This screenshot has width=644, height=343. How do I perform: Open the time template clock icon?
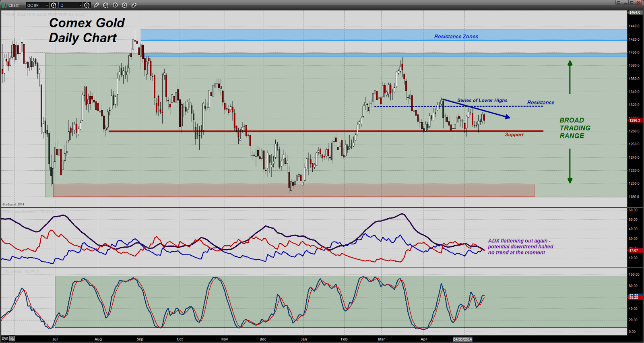click(x=87, y=5)
